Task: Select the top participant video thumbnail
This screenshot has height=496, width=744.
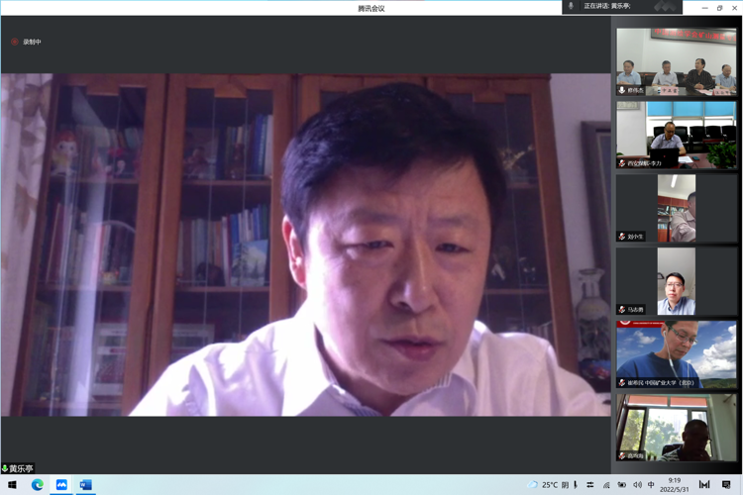Action: [x=676, y=61]
